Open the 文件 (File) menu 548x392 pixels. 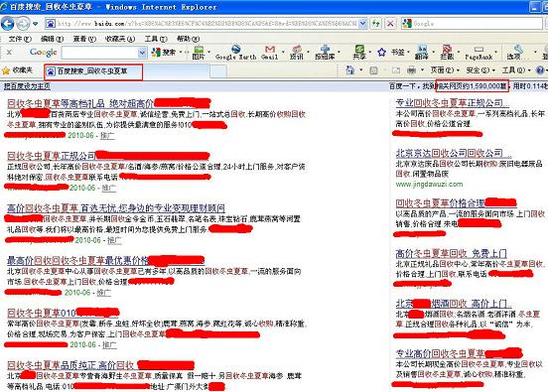[x=20, y=39]
